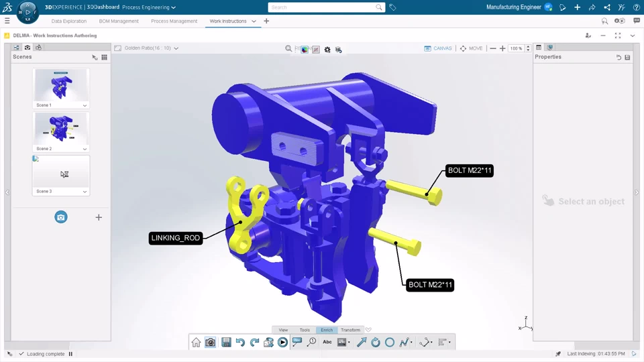Viewport: 644px width, 362px height.
Task: Open the alignment tool dropdown arrow
Action: click(x=449, y=343)
